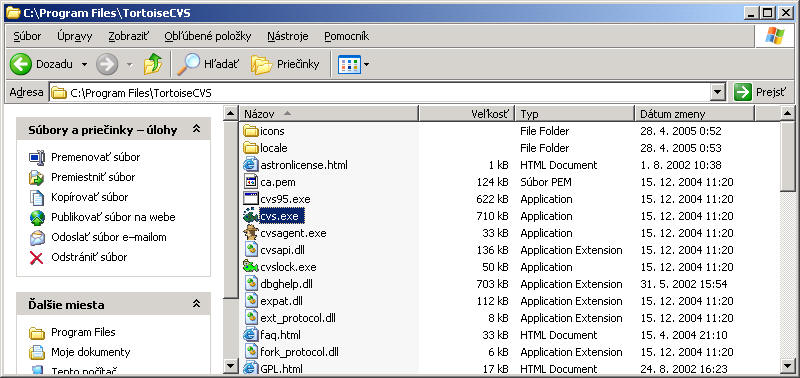This screenshot has height=378, width=800.
Task: Click the forward navigation arrow icon
Action: [x=107, y=64]
